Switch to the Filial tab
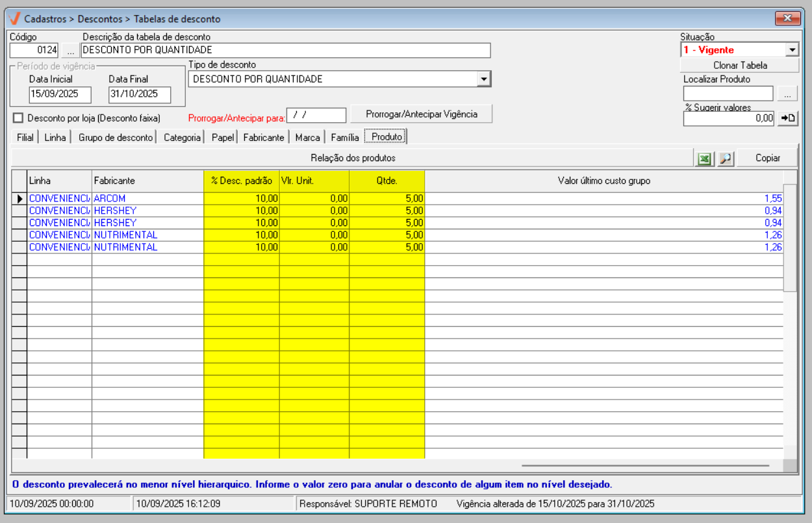The height and width of the screenshot is (523, 812). coord(25,138)
